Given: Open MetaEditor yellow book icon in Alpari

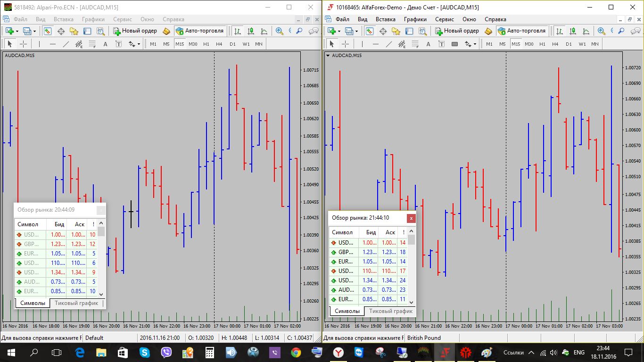Looking at the screenshot, I should 166,31.
